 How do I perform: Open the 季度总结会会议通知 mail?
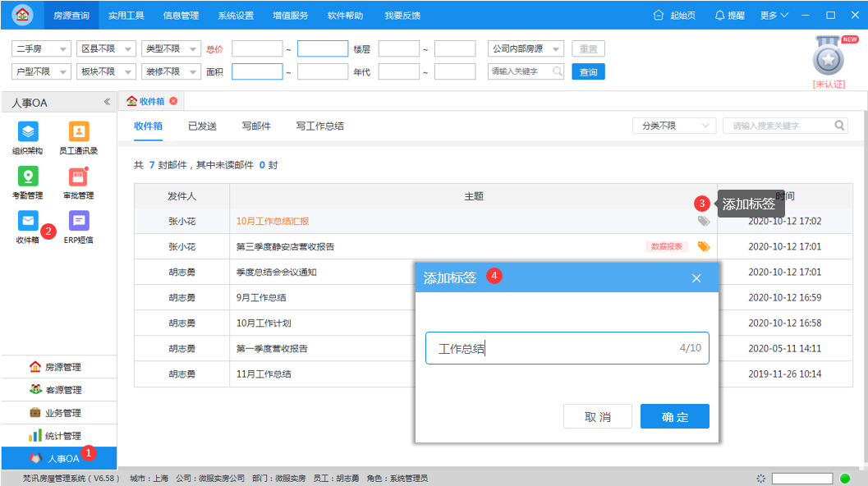(276, 273)
